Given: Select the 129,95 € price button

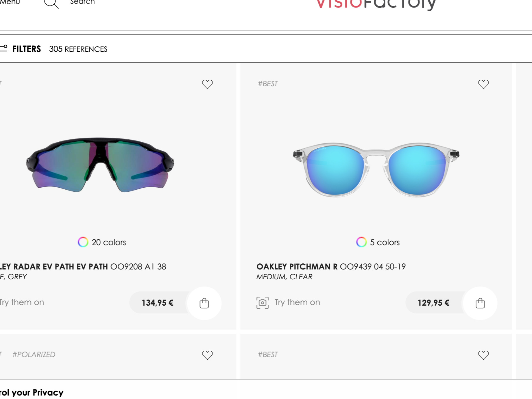Looking at the screenshot, I should (433, 303).
